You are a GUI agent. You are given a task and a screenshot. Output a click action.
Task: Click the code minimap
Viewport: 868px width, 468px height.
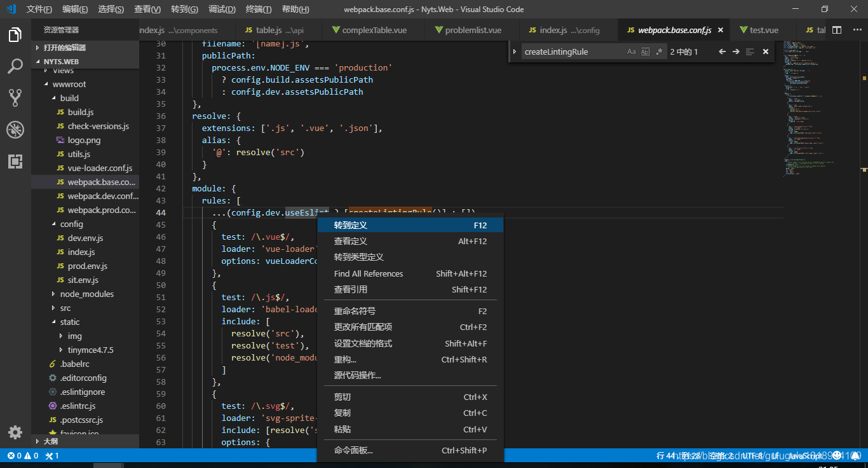click(x=821, y=108)
